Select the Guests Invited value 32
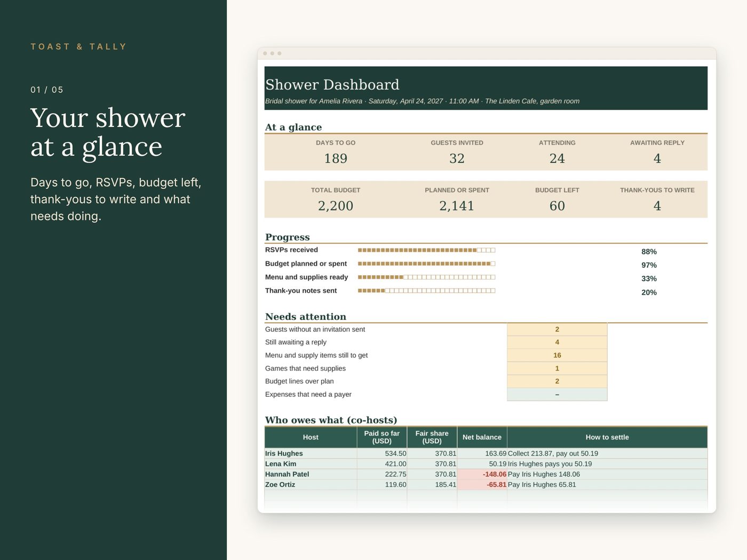Image resolution: width=747 pixels, height=560 pixels. coord(457,158)
